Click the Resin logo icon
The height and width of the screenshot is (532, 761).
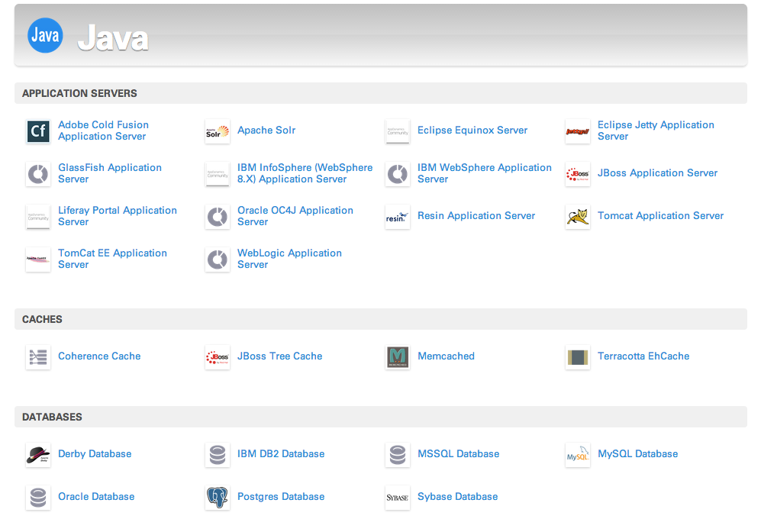pos(398,217)
